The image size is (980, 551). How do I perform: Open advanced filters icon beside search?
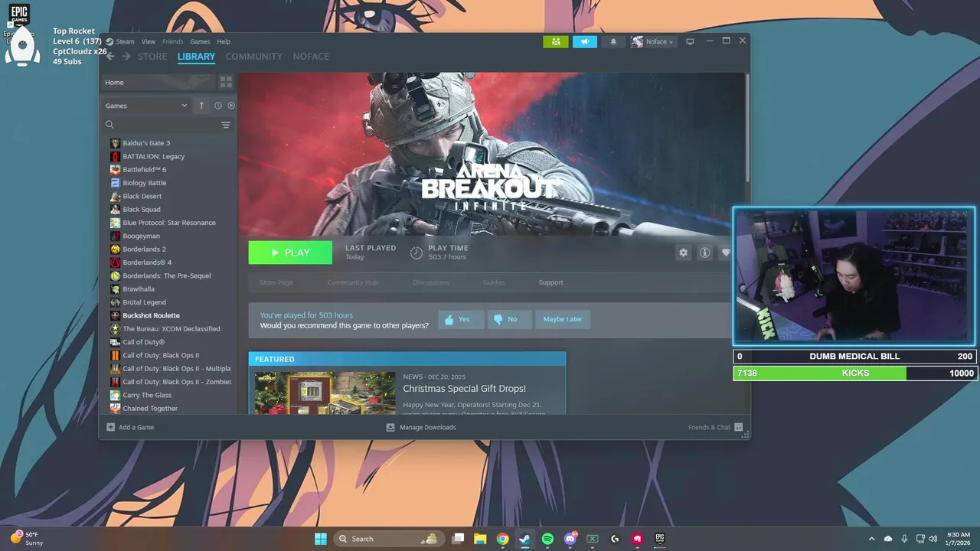click(x=226, y=125)
